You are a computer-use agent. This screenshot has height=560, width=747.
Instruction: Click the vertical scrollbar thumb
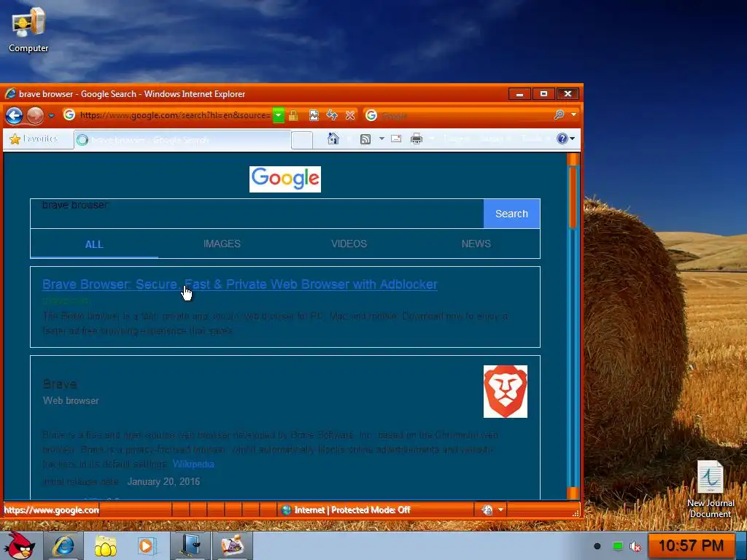tap(573, 197)
